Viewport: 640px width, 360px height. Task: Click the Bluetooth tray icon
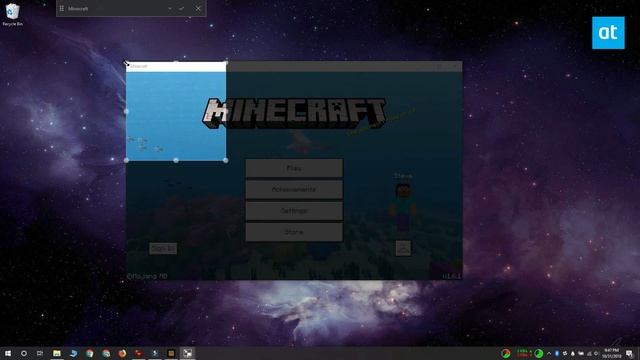[x=557, y=353]
